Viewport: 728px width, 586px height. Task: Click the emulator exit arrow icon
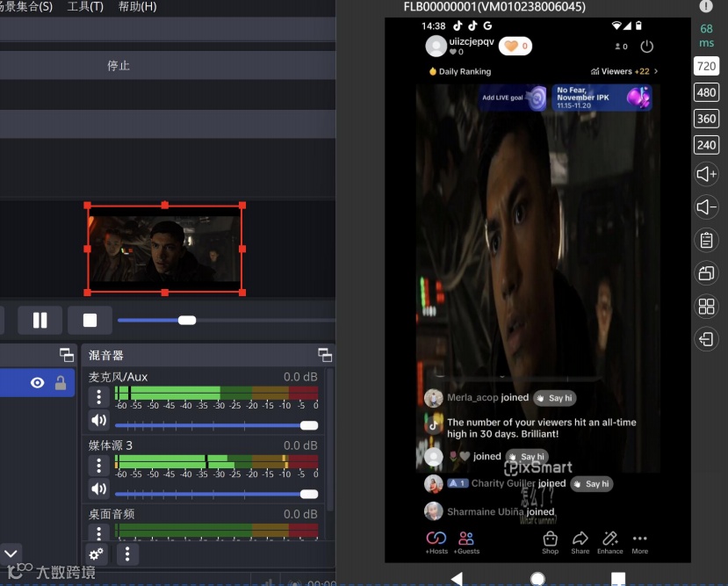coord(706,339)
